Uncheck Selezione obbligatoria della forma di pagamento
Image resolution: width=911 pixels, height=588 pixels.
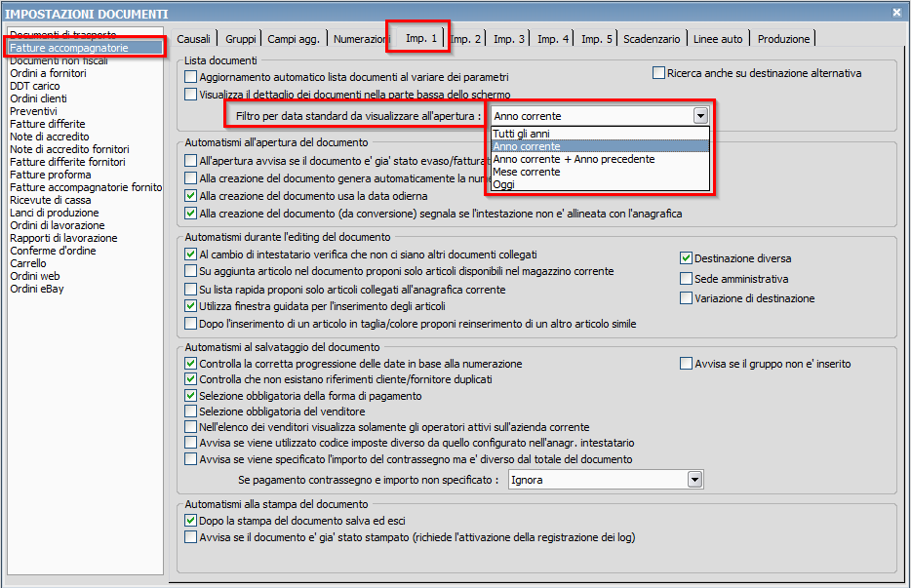(190, 396)
